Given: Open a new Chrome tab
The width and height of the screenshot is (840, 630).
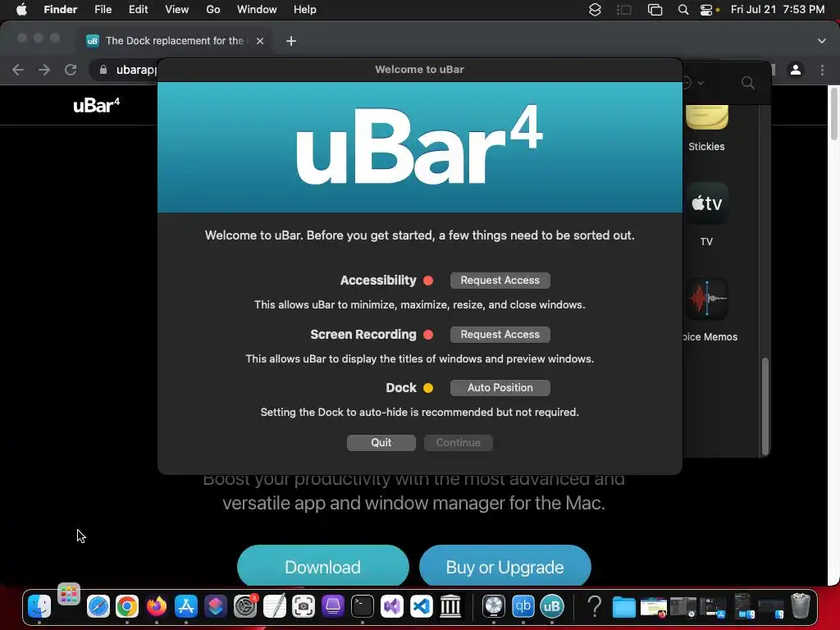Looking at the screenshot, I should tap(291, 41).
